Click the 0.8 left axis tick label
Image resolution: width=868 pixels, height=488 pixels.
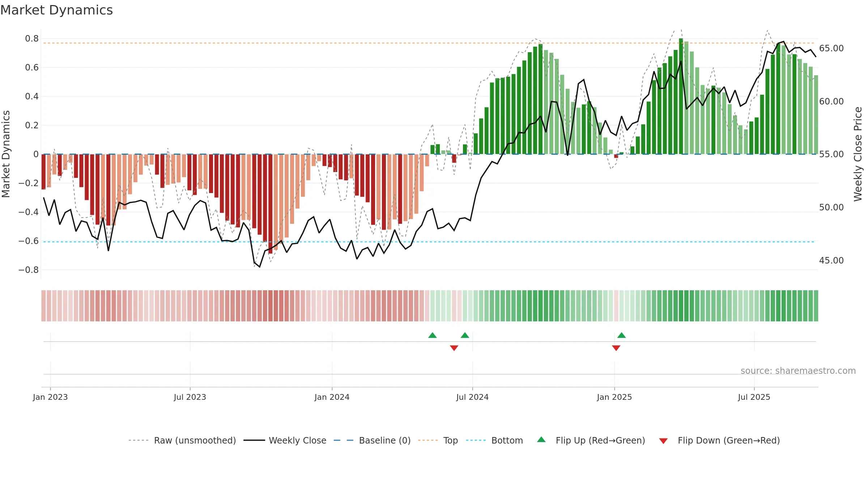coord(32,39)
